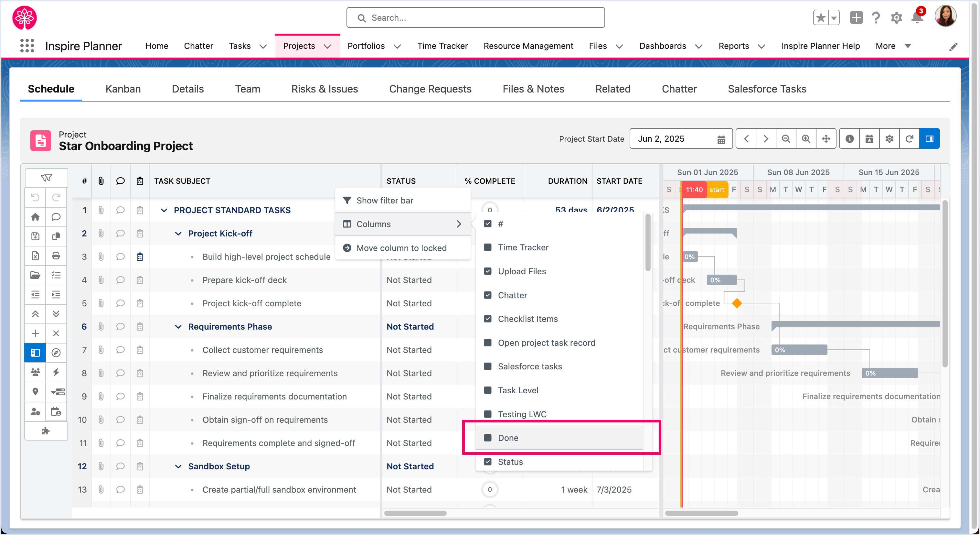Open the Dashboards nav dropdown arrow
This screenshot has height=535, width=980.
coord(698,47)
